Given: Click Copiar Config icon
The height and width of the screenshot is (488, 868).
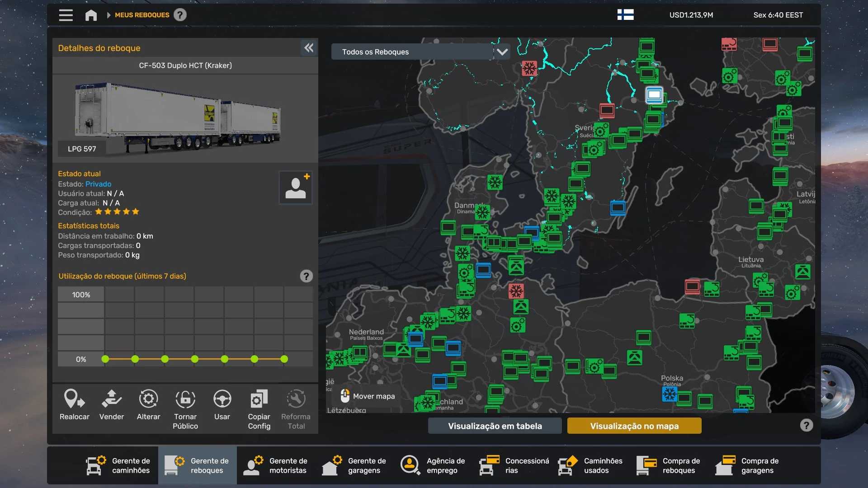Looking at the screenshot, I should [259, 399].
